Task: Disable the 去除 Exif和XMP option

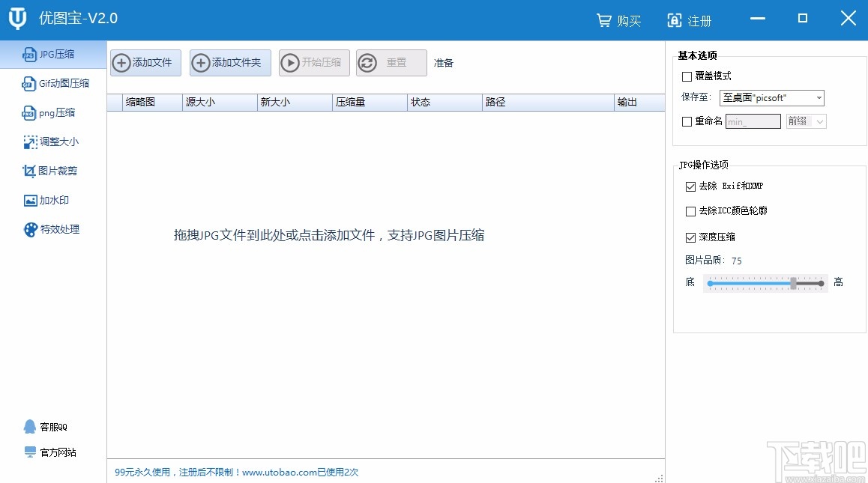Action: point(690,186)
